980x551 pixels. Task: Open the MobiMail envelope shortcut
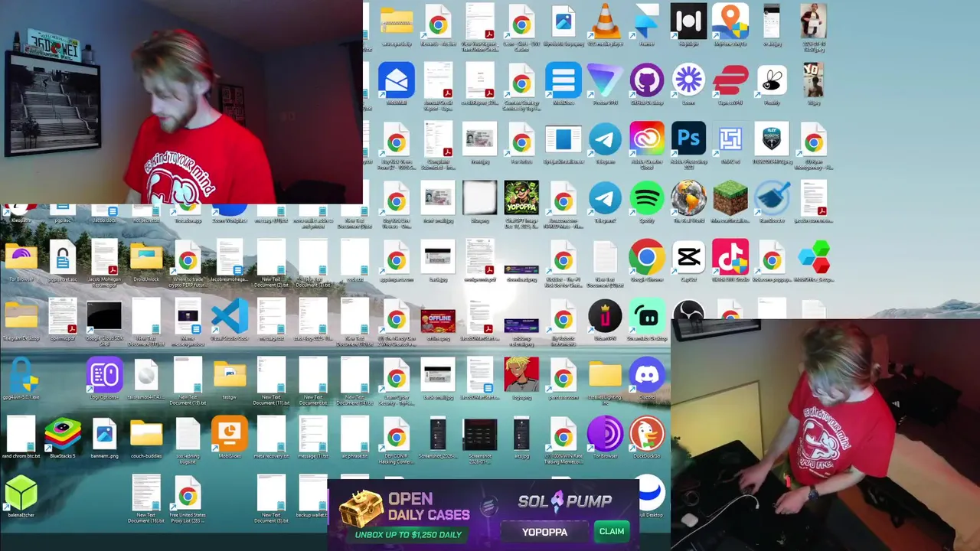coord(397,80)
